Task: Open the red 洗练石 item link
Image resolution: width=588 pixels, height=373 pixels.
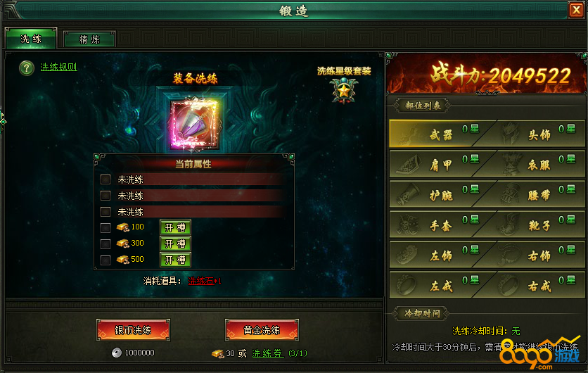Action: [x=200, y=281]
